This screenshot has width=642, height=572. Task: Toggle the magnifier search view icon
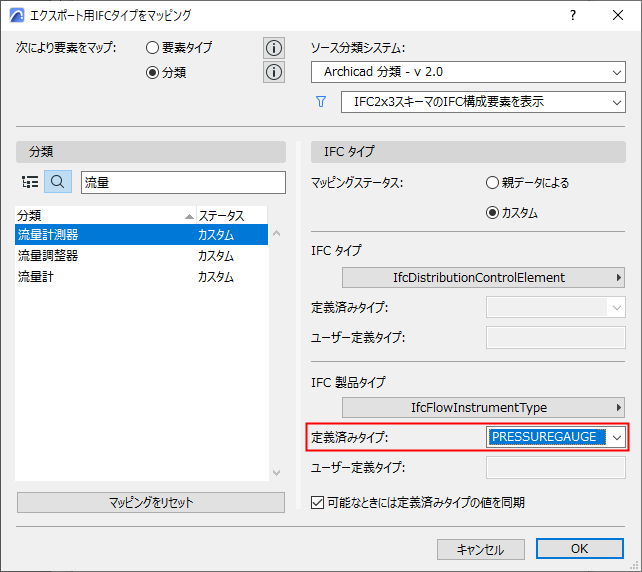click(58, 182)
